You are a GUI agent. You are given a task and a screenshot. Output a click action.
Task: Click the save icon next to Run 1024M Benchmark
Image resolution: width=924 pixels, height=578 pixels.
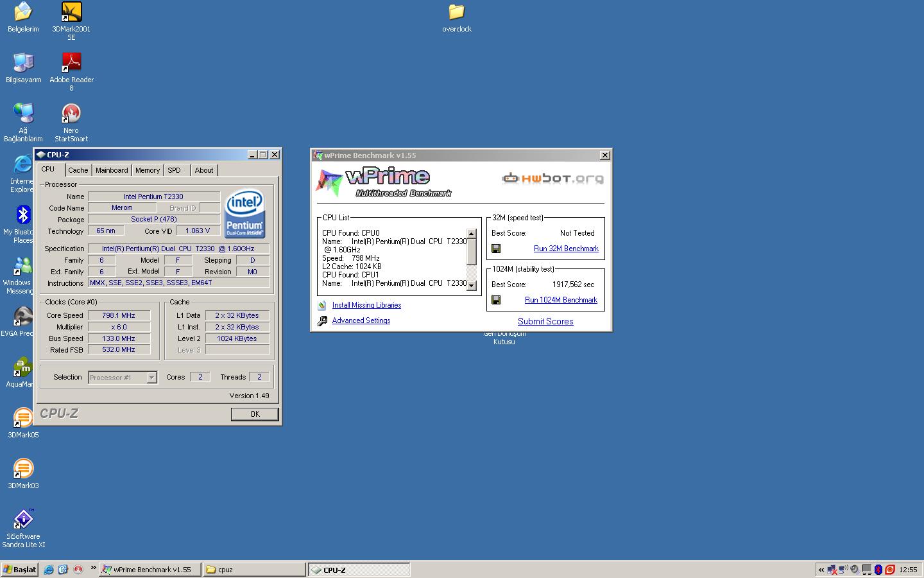(496, 300)
